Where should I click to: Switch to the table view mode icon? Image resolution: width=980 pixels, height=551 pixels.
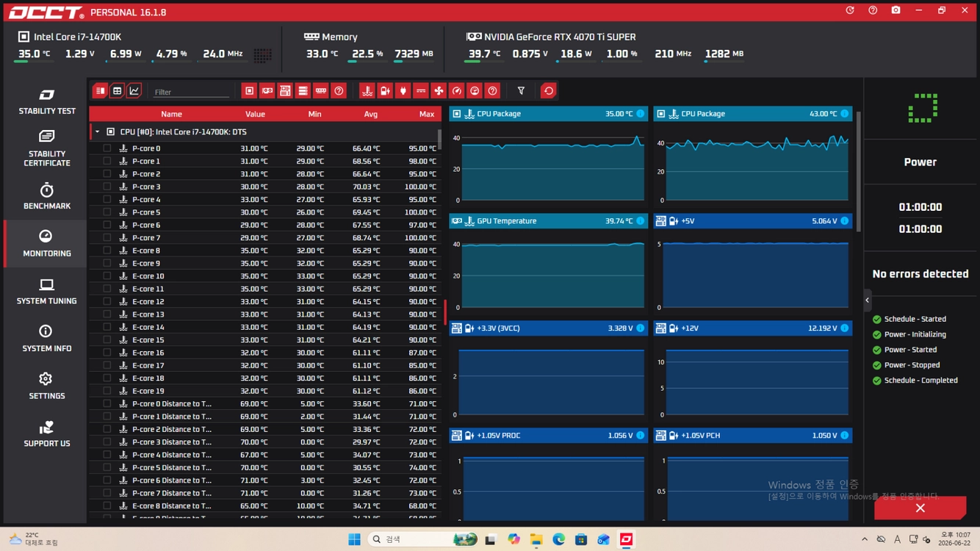(x=117, y=91)
